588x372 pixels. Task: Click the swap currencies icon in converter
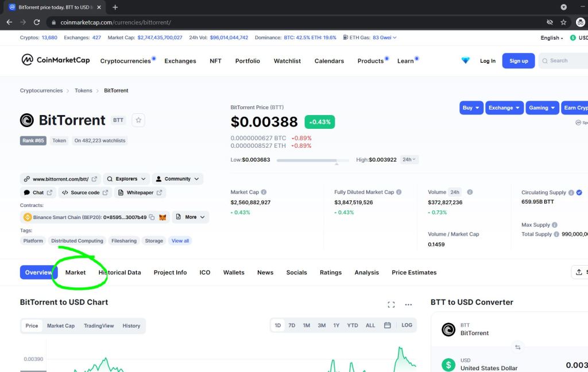tap(517, 347)
